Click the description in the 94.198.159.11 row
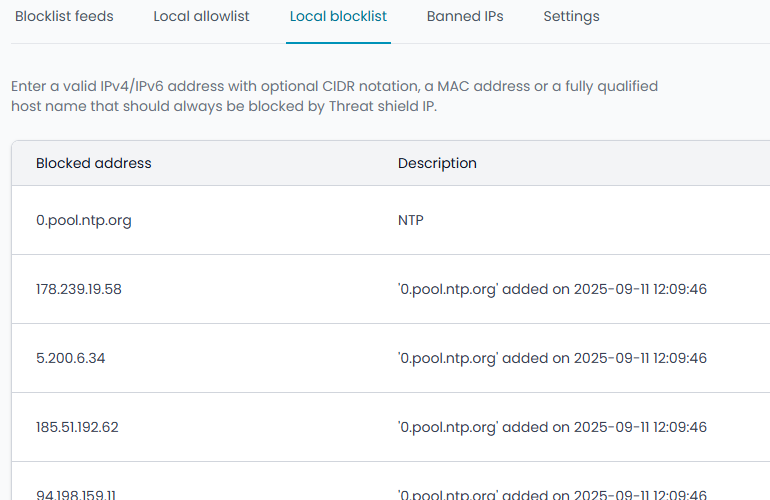This screenshot has height=500, width=770. (552, 494)
